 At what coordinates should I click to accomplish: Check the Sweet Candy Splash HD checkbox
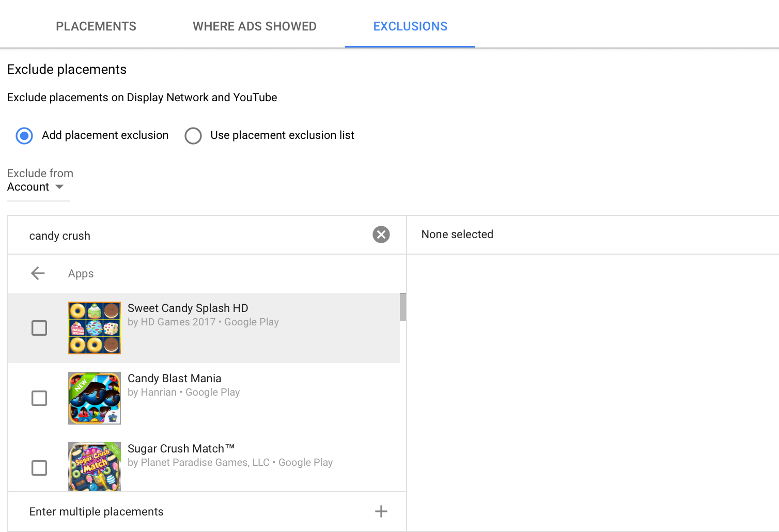click(x=39, y=328)
